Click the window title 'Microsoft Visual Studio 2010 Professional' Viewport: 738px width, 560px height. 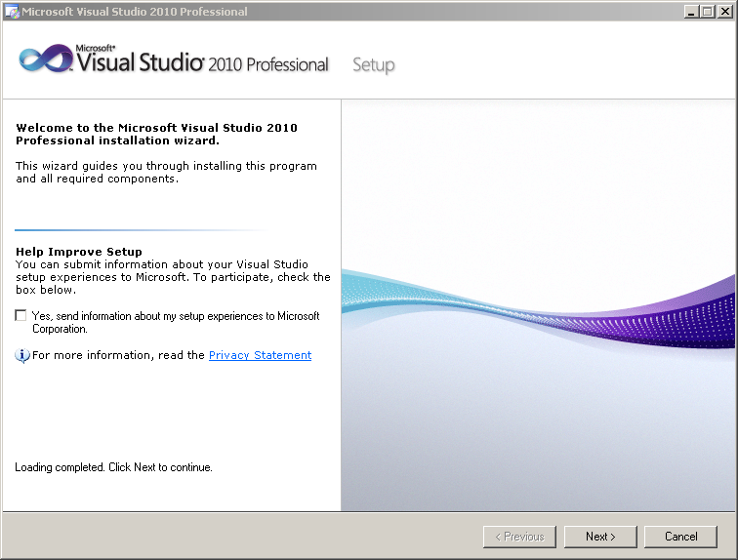point(135,12)
